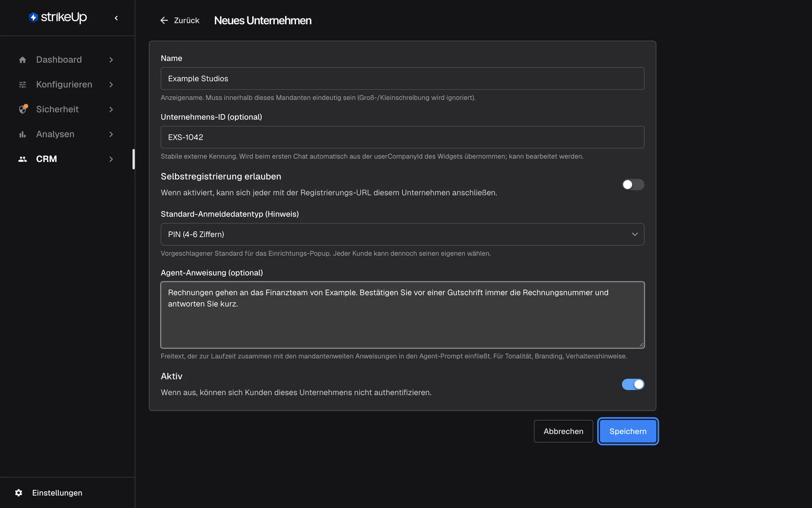Viewport: 812px width, 508px height.
Task: Click the help text starting 'Vorgeschlagener Standard'
Action: point(326,253)
